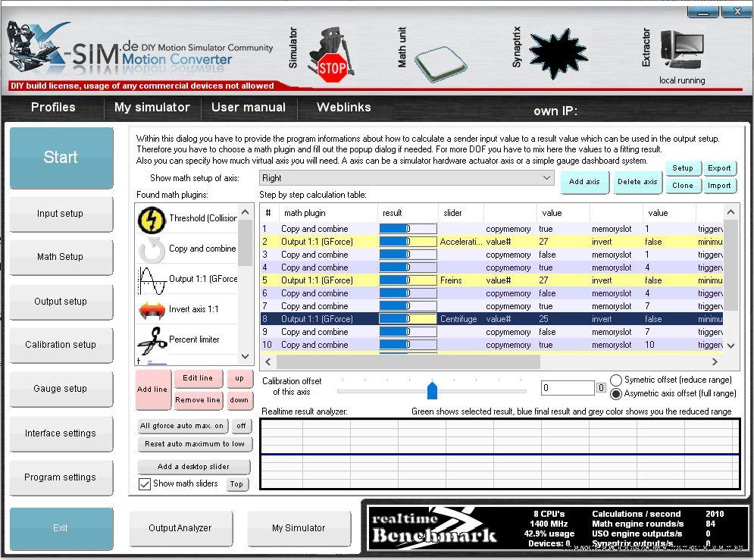Viewport: 754px width, 560px height.
Task: Open Program settings section
Action: [x=61, y=477]
